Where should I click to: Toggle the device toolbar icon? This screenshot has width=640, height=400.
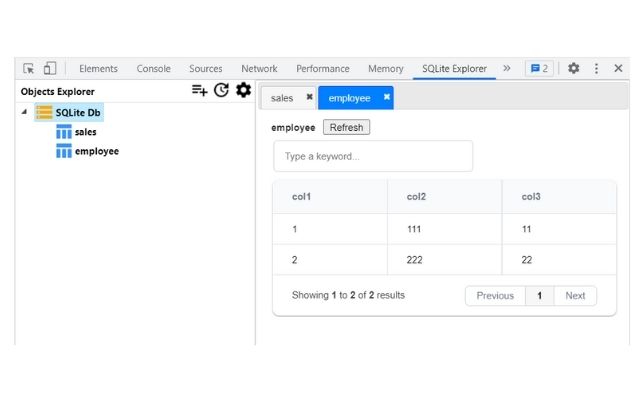(50, 69)
